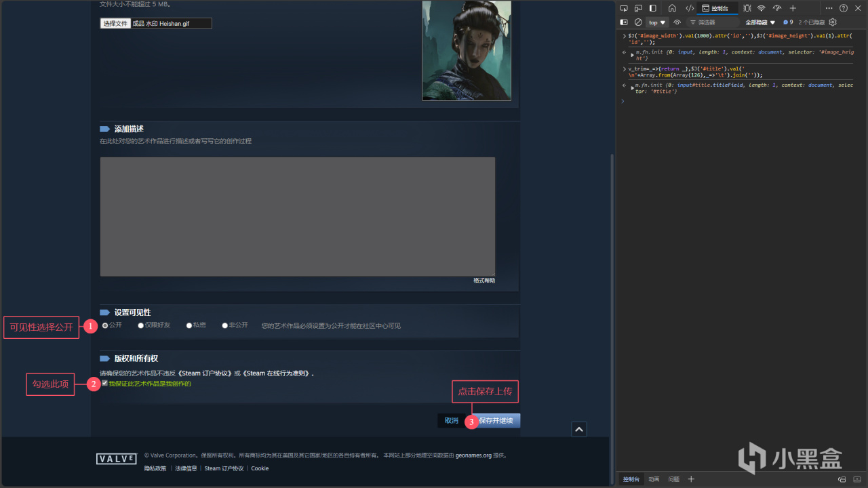Open the Cookie footer link
The height and width of the screenshot is (488, 868).
click(260, 468)
